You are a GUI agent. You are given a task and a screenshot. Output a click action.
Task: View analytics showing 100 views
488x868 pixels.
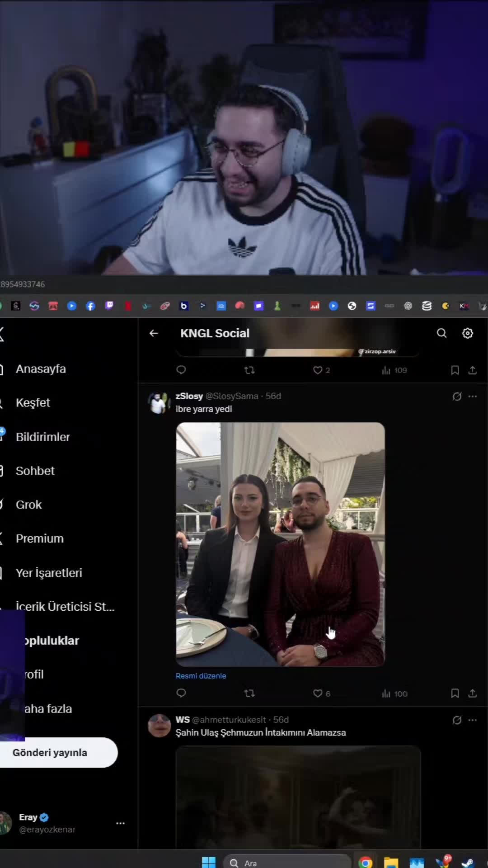394,693
